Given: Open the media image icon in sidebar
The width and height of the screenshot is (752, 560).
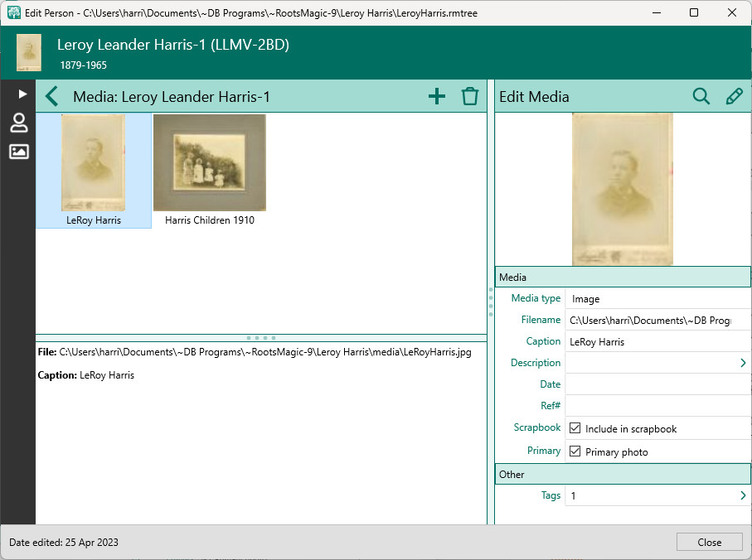Looking at the screenshot, I should coord(18,152).
